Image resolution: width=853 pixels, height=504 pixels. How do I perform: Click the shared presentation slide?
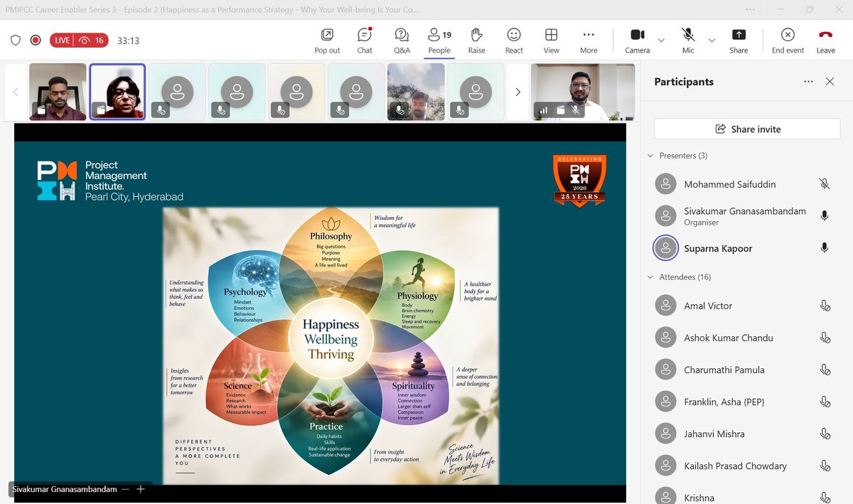point(320,313)
